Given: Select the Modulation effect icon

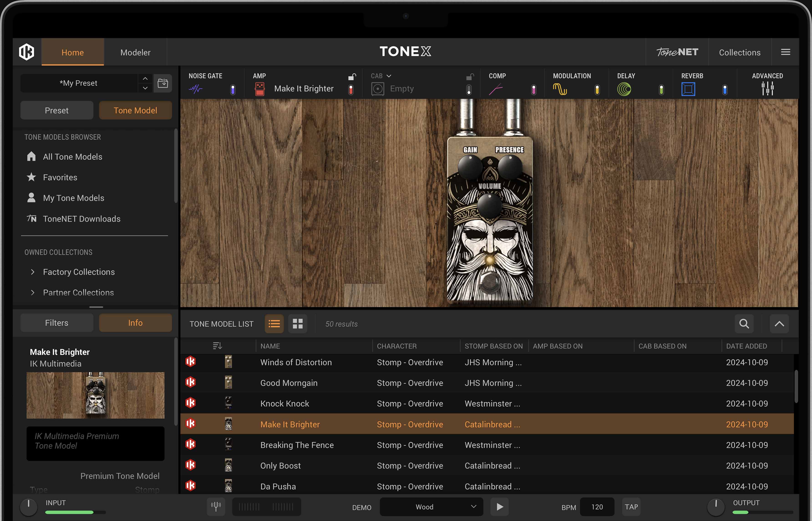Looking at the screenshot, I should (x=560, y=89).
